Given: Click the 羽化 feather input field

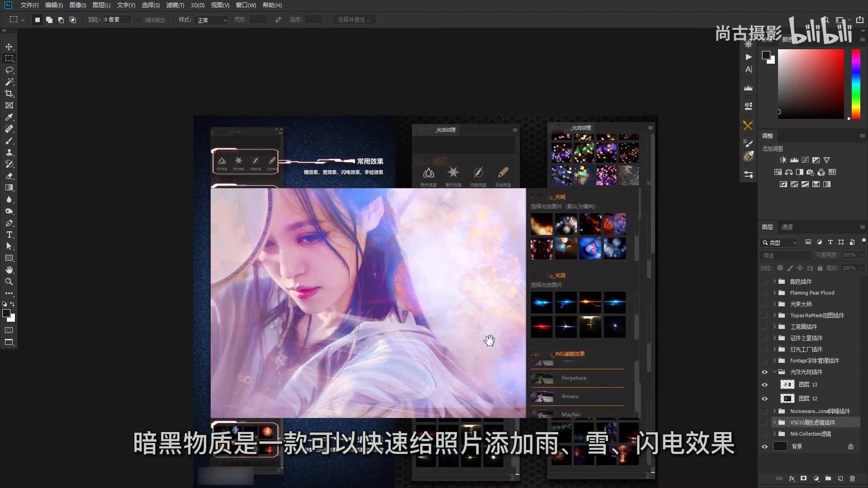Looking at the screenshot, I should click(117, 20).
